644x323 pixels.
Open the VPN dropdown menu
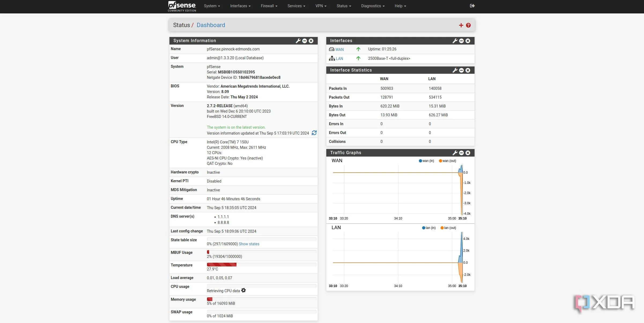coord(321,6)
